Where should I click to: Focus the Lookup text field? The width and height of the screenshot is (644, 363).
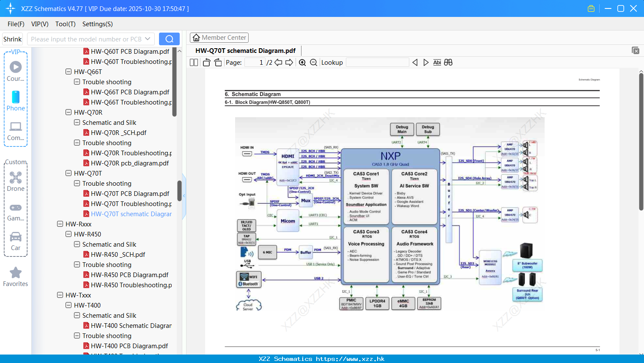pos(377,62)
